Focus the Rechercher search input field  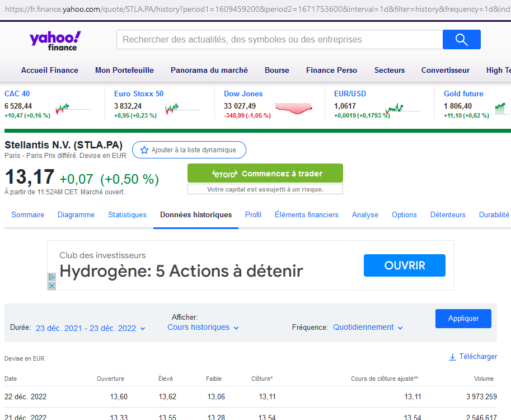click(x=280, y=39)
